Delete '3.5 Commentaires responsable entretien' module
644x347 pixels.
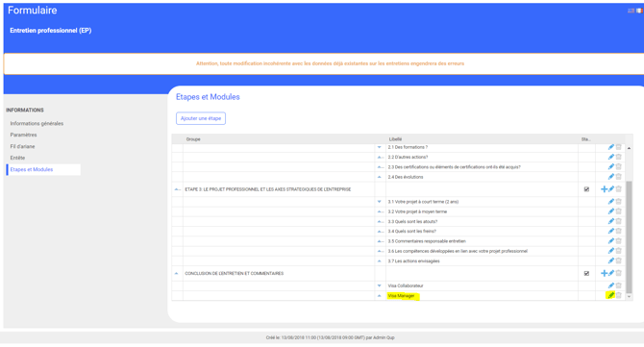(619, 241)
